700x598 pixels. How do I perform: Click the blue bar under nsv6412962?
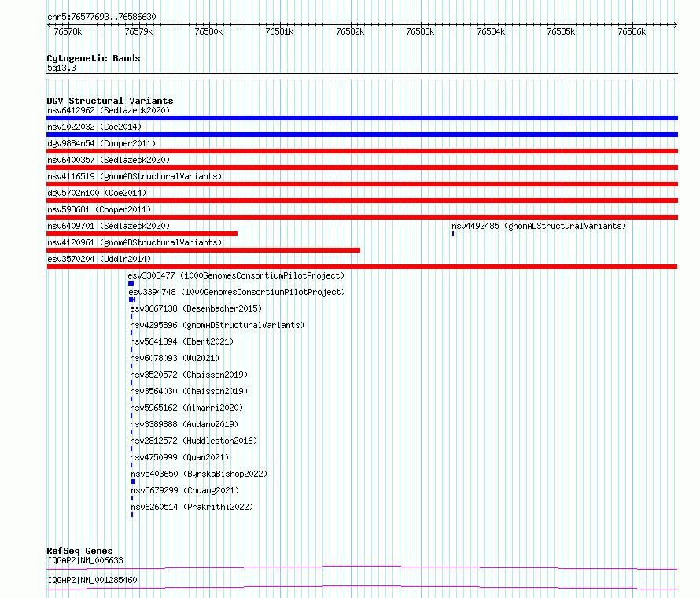click(x=362, y=118)
